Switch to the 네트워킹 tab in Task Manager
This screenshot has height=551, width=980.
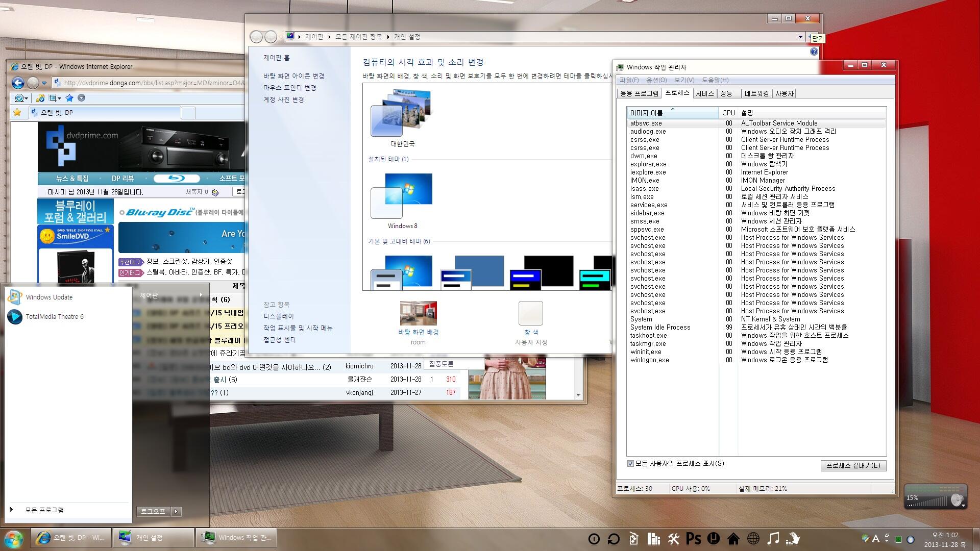pyautogui.click(x=756, y=93)
